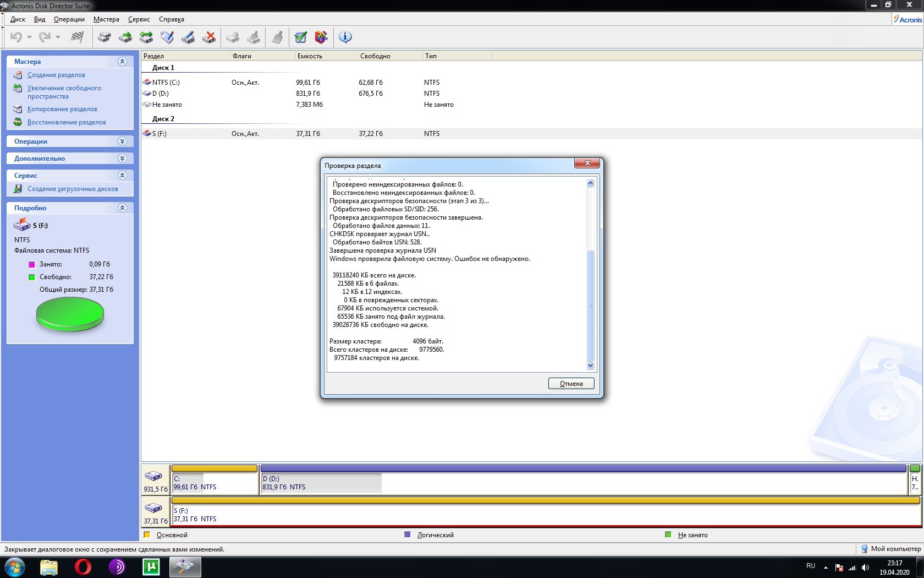Collapse the Подробно sidebar panel
This screenshot has height=578, width=924.
click(122, 208)
